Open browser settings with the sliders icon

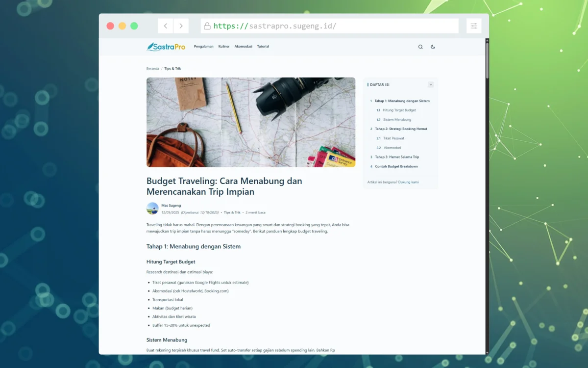tap(473, 26)
